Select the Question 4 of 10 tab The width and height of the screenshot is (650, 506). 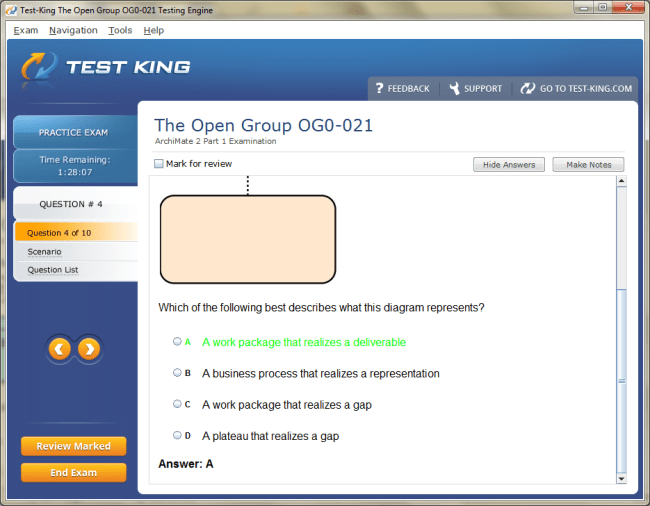76,232
